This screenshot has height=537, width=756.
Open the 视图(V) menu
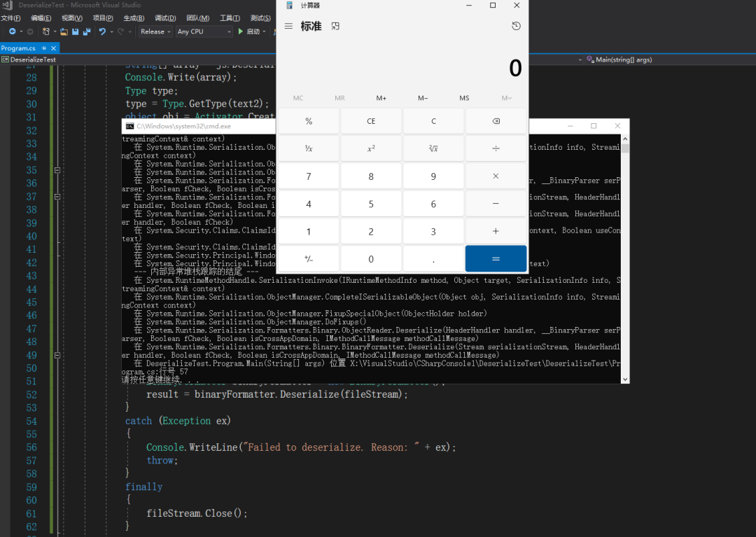tap(72, 18)
